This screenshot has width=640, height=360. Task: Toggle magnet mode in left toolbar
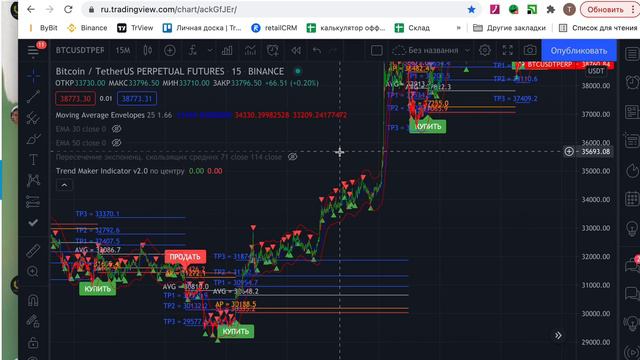point(33,301)
